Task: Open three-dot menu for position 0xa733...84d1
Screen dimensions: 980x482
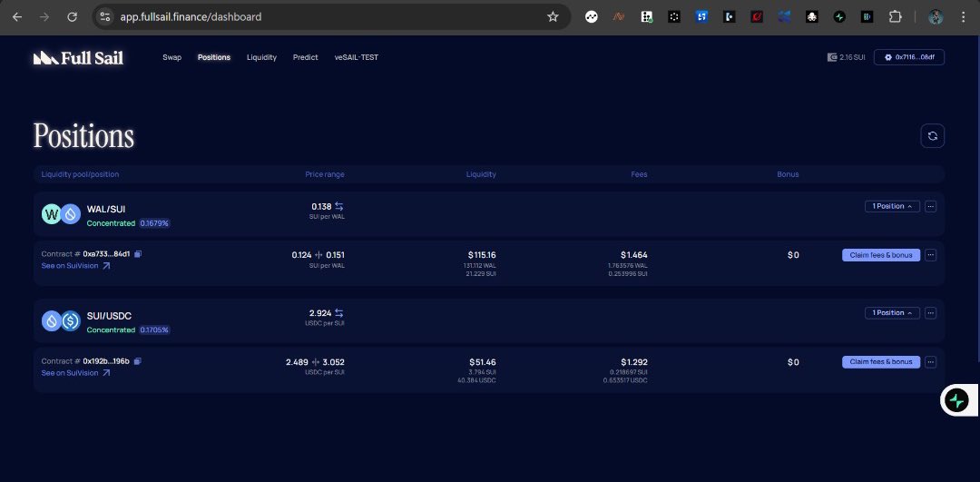Action: (x=931, y=255)
